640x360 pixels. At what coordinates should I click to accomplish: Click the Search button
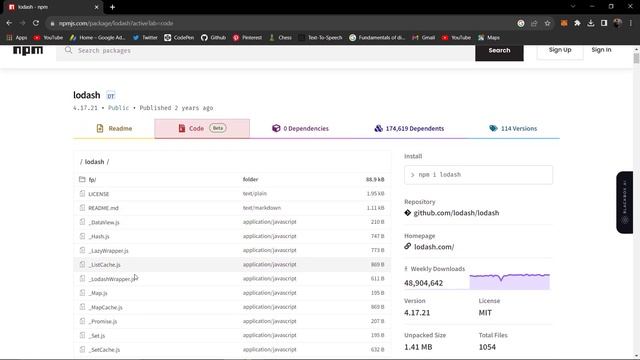pos(499,51)
